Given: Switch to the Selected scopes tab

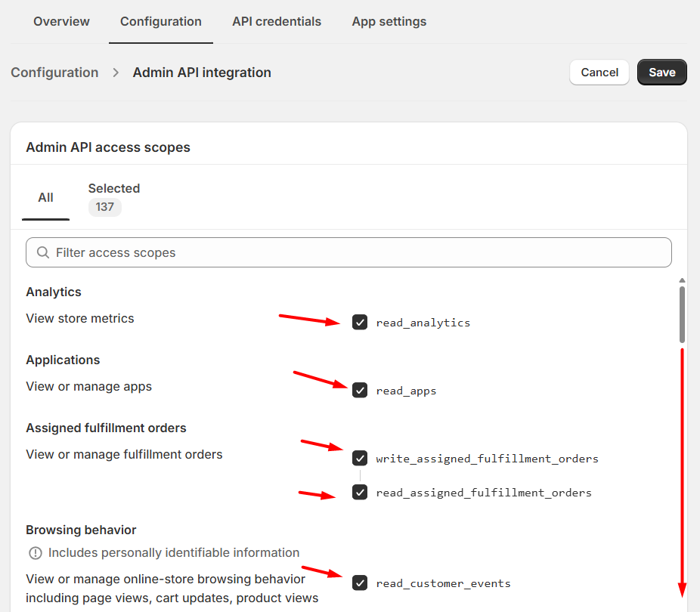Looking at the screenshot, I should point(114,189).
